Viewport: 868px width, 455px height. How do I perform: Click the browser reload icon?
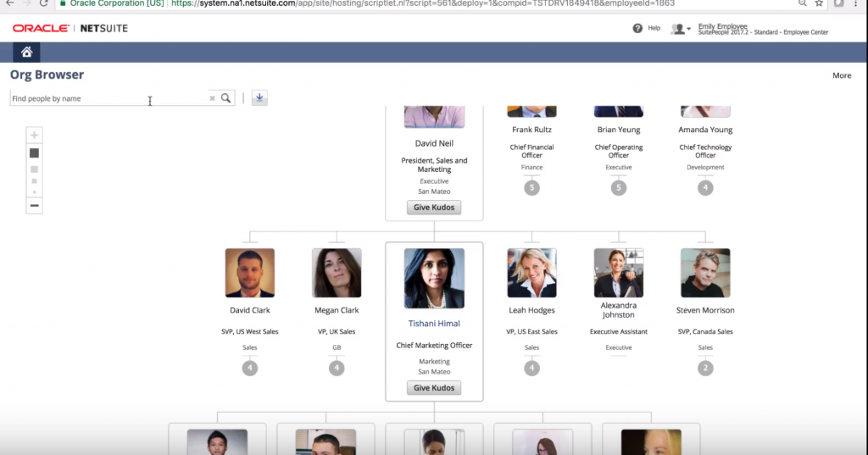coord(44,3)
